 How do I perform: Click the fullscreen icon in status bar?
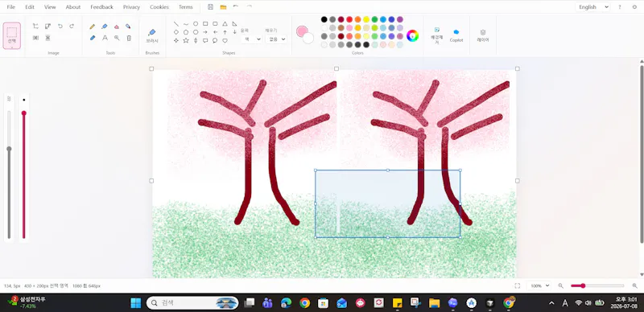coord(517,285)
